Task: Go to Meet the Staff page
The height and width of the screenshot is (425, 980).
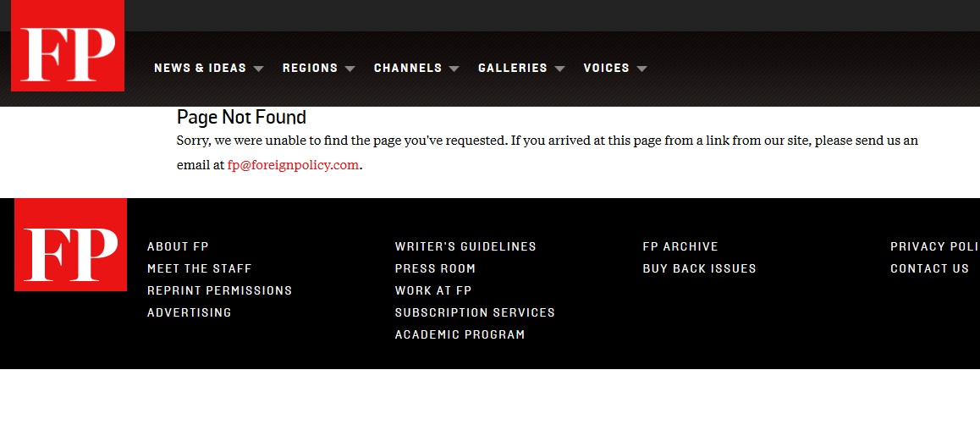Action: [x=200, y=268]
